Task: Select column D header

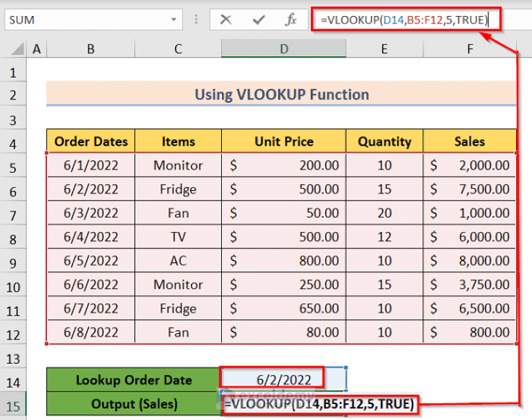Action: pos(284,49)
